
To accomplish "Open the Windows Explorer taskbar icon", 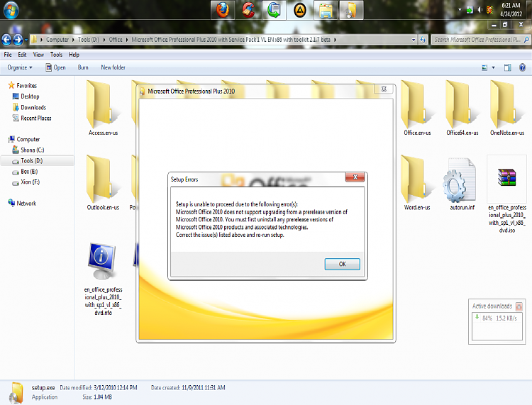I will (x=326, y=10).
